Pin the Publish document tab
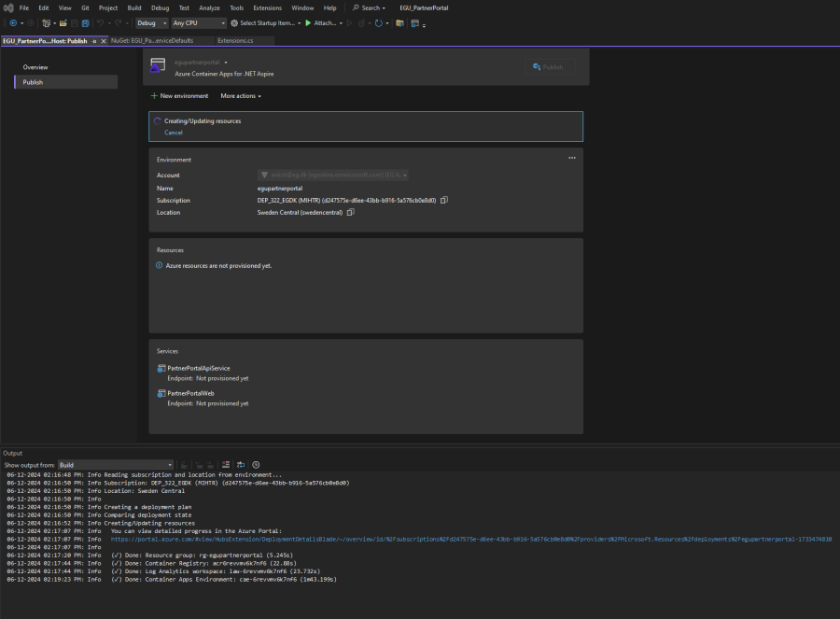This screenshot has width=840, height=619. point(94,41)
